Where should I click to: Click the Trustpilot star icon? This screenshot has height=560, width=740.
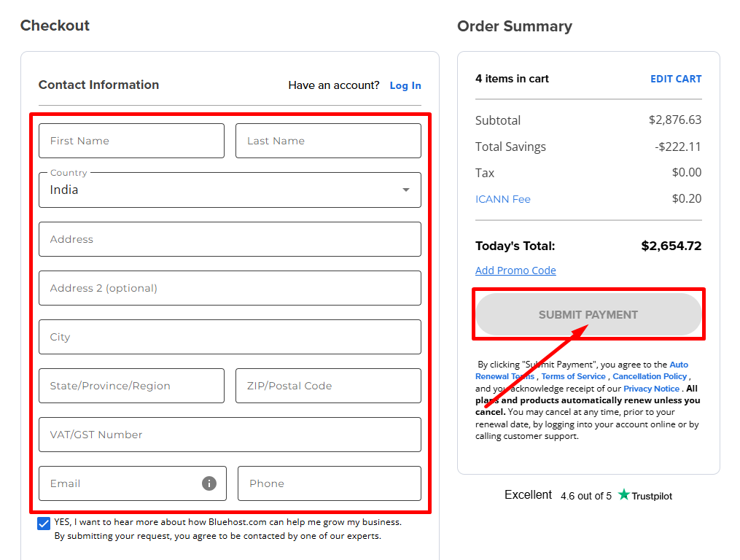pyautogui.click(x=624, y=495)
